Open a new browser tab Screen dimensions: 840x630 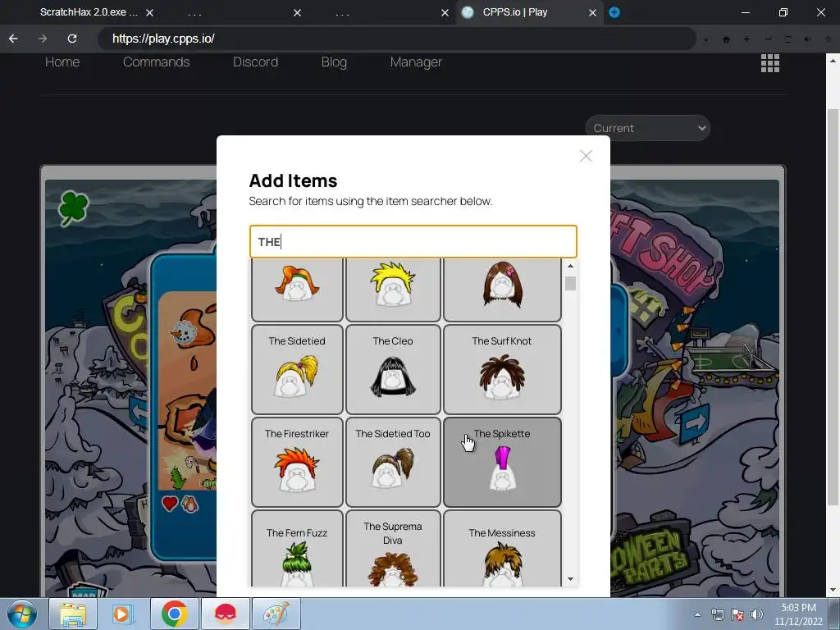pos(614,12)
